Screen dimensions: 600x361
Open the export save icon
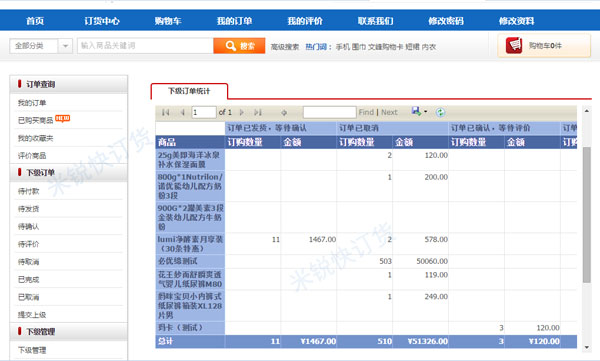[x=416, y=111]
